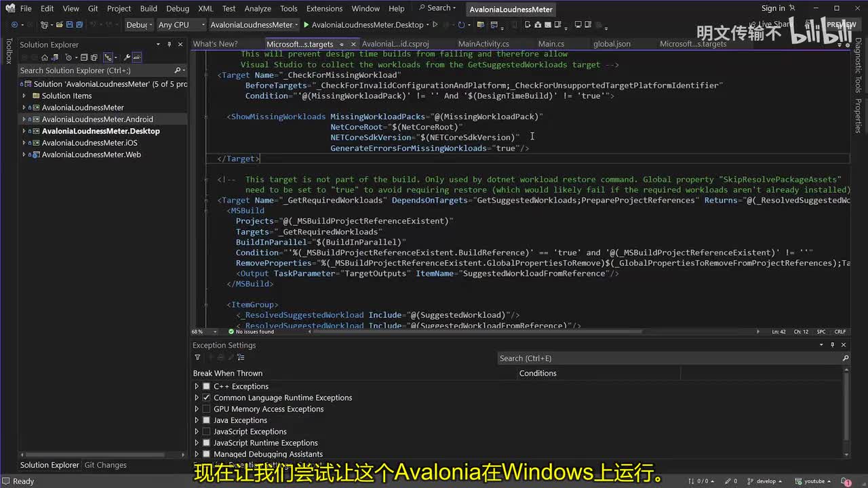Click the editor horizontal scrollbar

pos(532,332)
